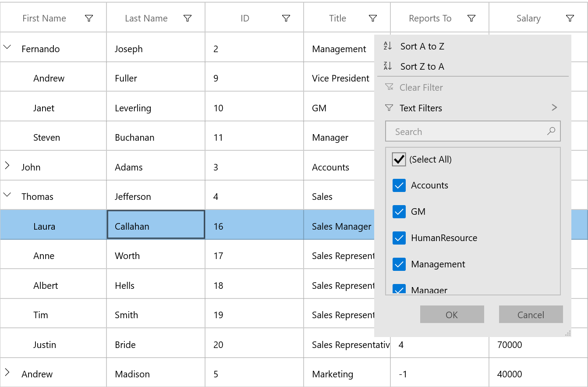Viewport: 588px width, 387px height.
Task: Click the search magnifier icon in filter popup
Action: 551,131
